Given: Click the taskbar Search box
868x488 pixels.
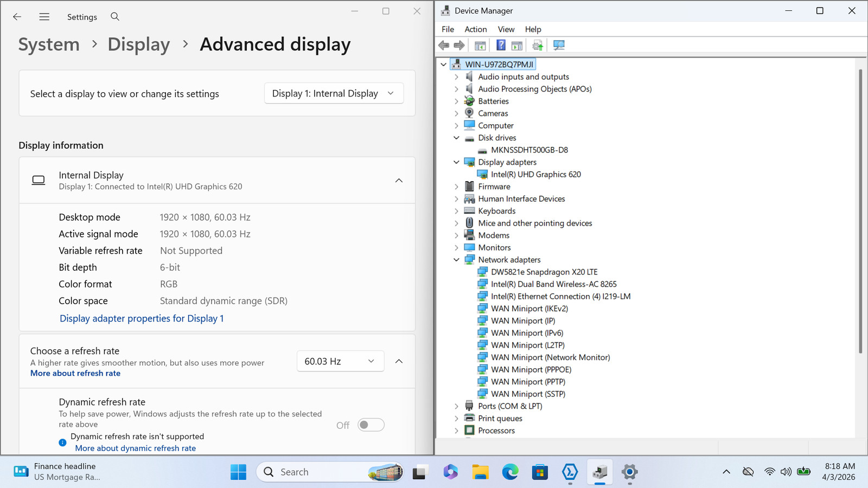Looking at the screenshot, I should 330,472.
